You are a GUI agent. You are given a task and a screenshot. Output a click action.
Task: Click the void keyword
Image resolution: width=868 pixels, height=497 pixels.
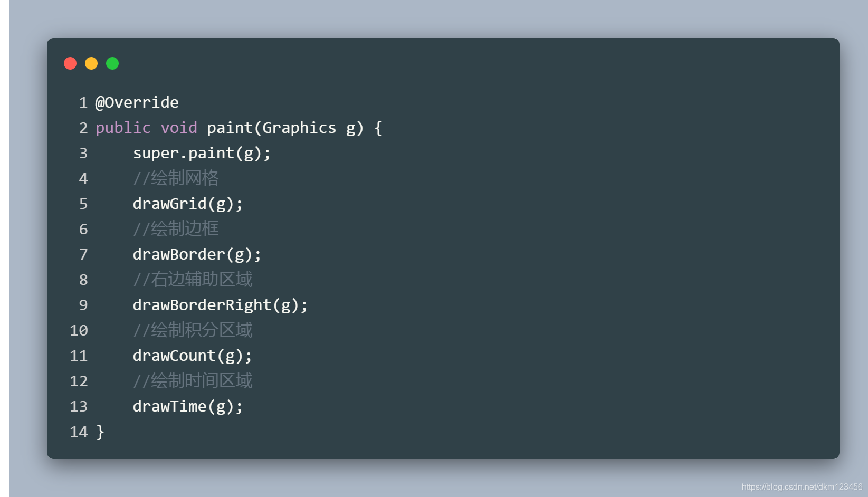coord(179,128)
